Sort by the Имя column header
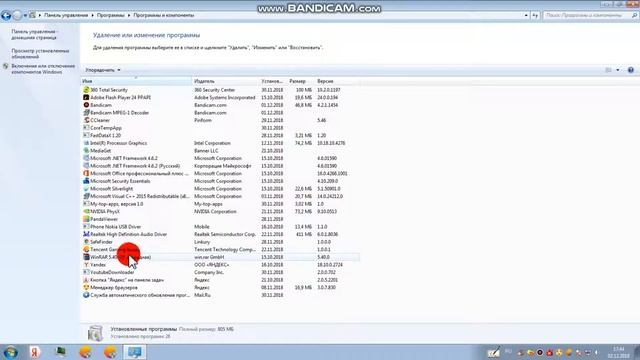Image resolution: width=640 pixels, height=360 pixels. [136, 81]
